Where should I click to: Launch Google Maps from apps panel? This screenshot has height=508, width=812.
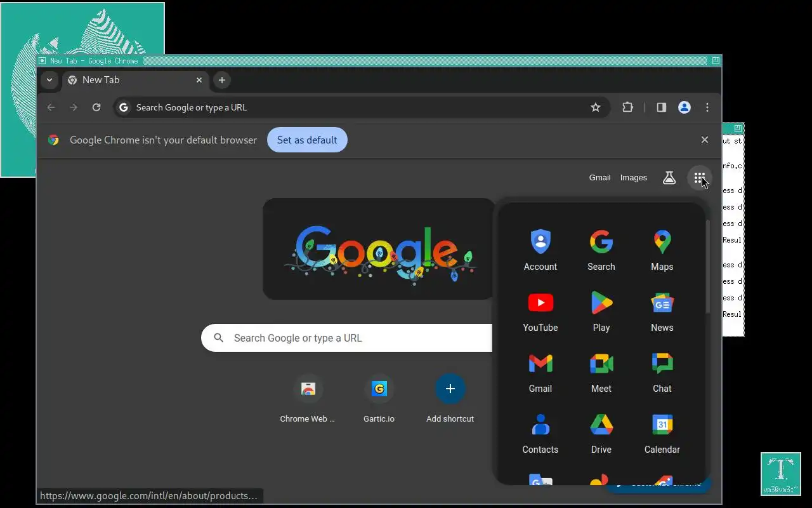662,250
